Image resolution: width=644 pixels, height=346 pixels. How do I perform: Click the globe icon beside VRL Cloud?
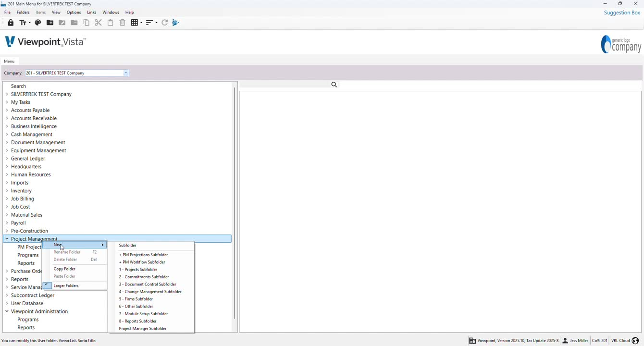pyautogui.click(x=635, y=341)
